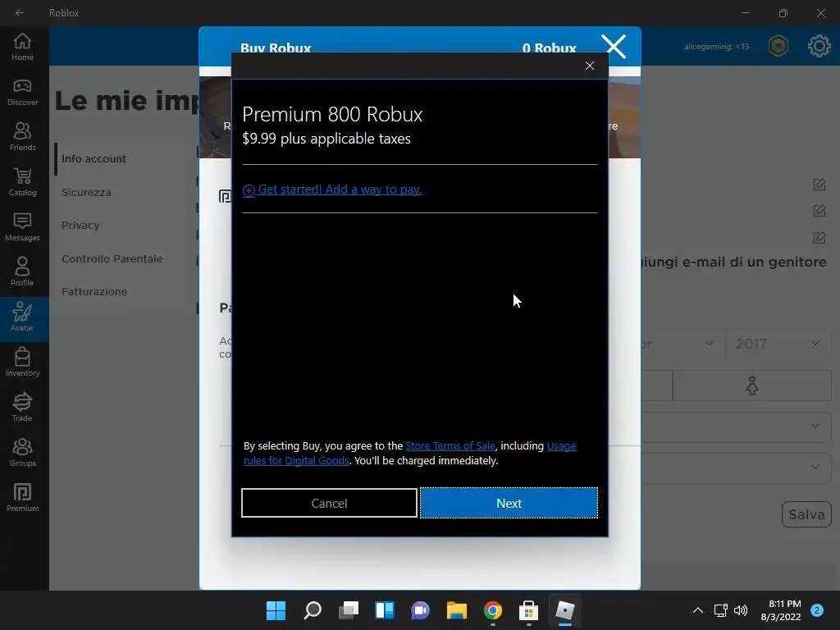
Task: Open File Explorer from the taskbar
Action: point(456,610)
